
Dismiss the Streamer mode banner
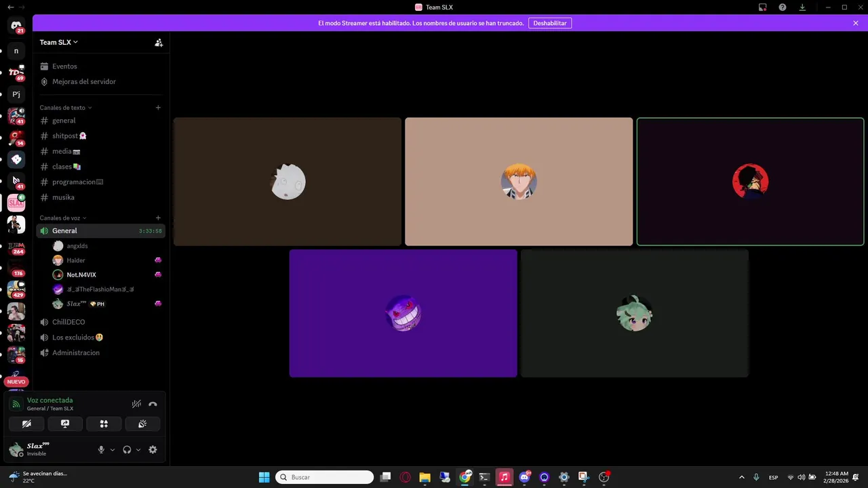[x=856, y=23]
